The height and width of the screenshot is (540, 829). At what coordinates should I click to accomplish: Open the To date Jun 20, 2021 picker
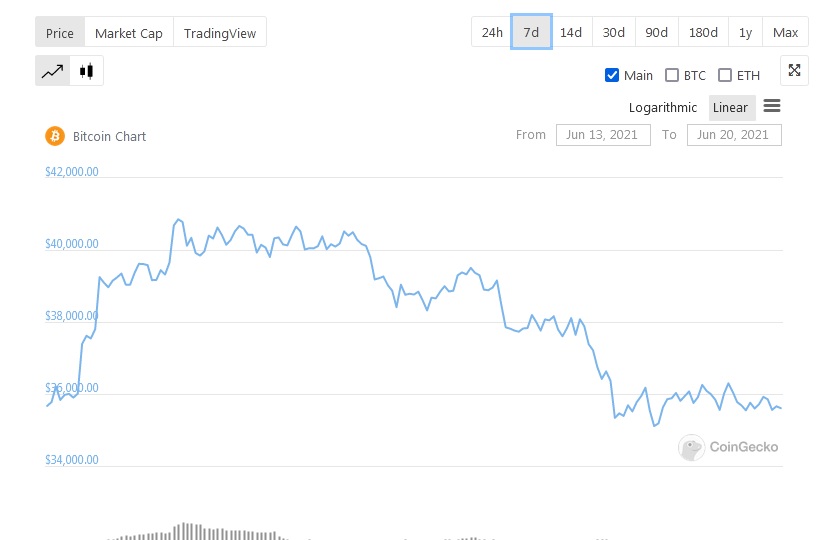click(x=734, y=135)
